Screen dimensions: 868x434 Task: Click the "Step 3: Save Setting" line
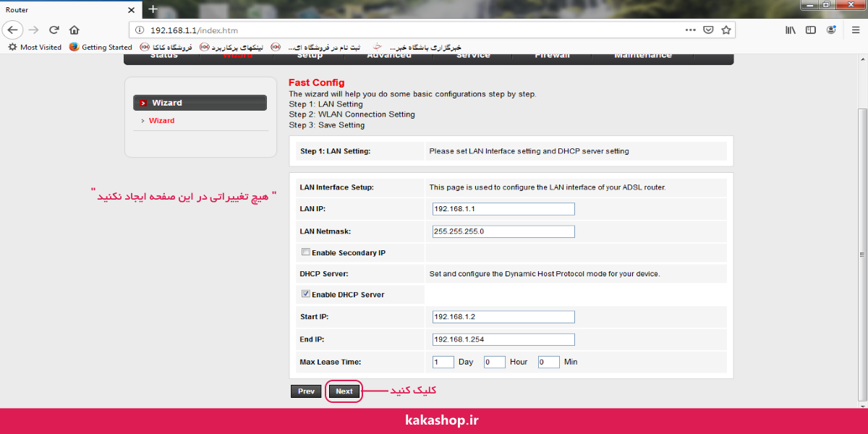(327, 125)
